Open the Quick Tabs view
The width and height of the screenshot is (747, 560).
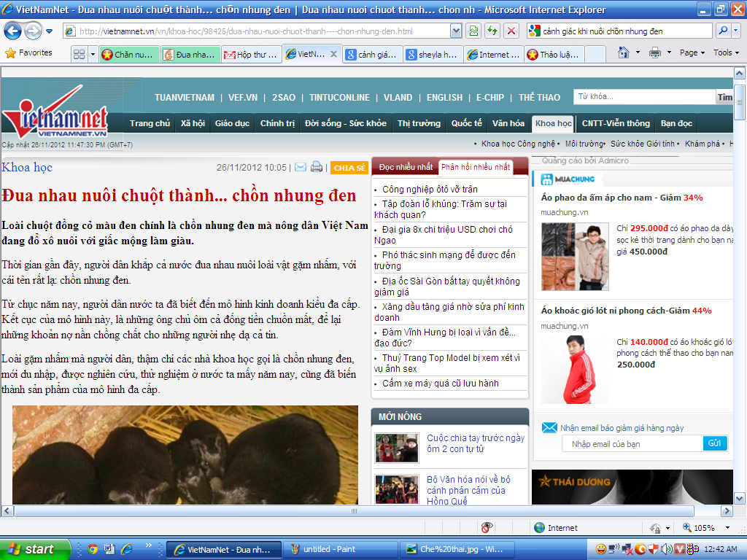pos(80,55)
